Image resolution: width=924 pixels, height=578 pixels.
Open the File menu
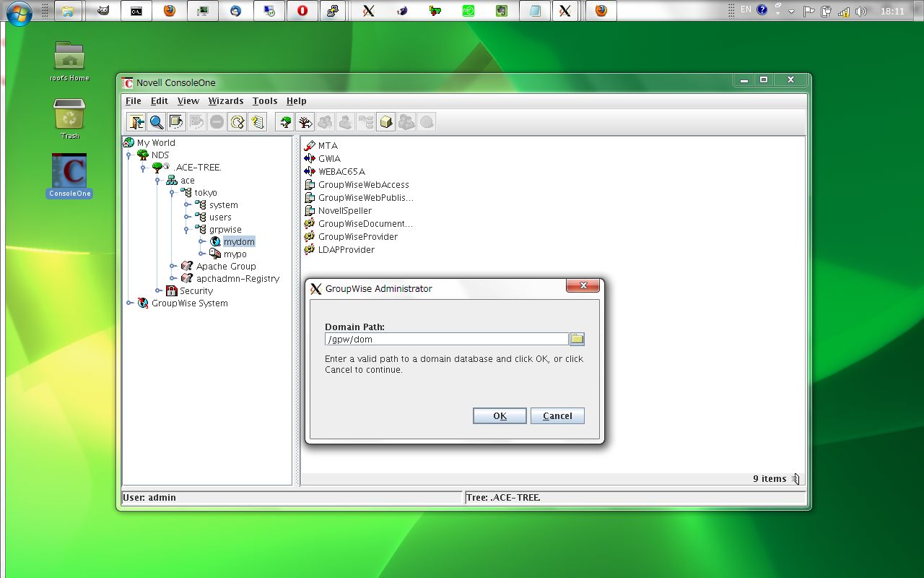(134, 101)
